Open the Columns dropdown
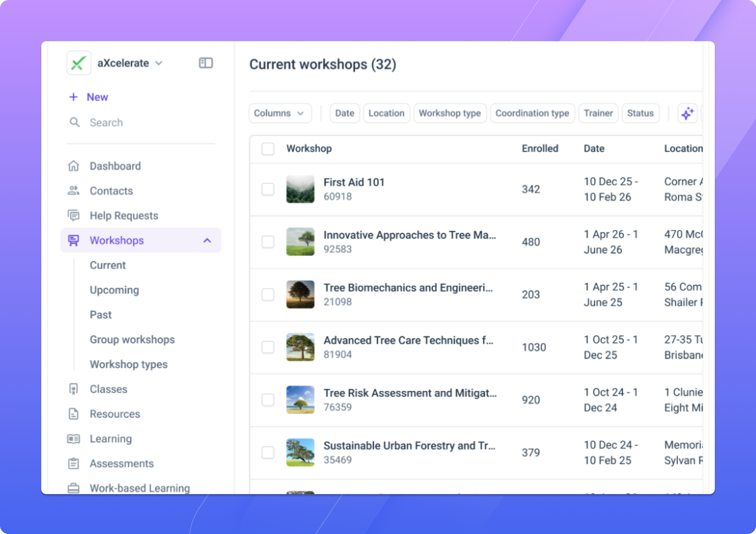Image resolution: width=756 pixels, height=534 pixels. [280, 113]
